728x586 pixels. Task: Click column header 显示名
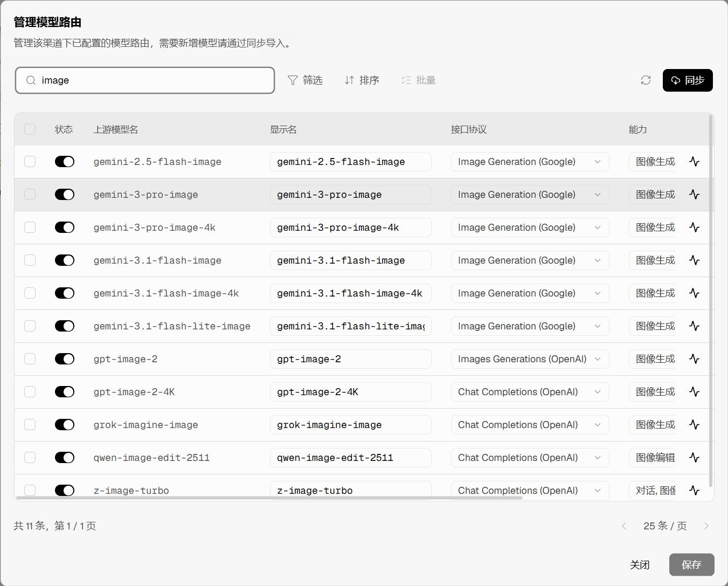283,129
